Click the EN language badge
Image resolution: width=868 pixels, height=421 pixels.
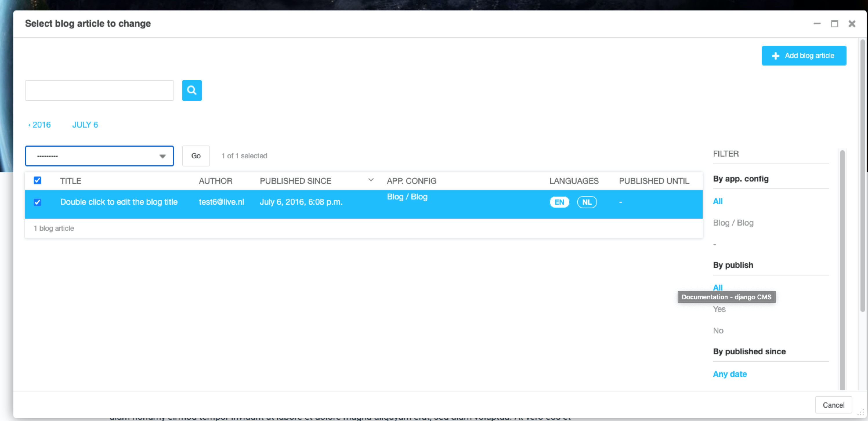tap(559, 202)
